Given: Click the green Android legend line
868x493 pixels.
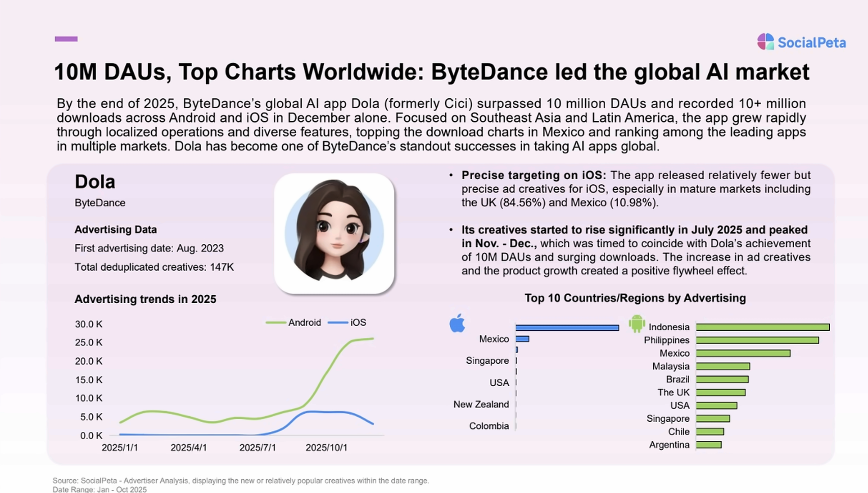Looking at the screenshot, I should point(276,323).
